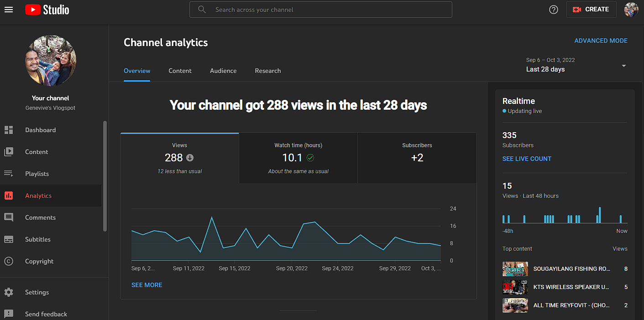Select the Subscribers metric card
The height and width of the screenshot is (320, 644).
pos(417,158)
